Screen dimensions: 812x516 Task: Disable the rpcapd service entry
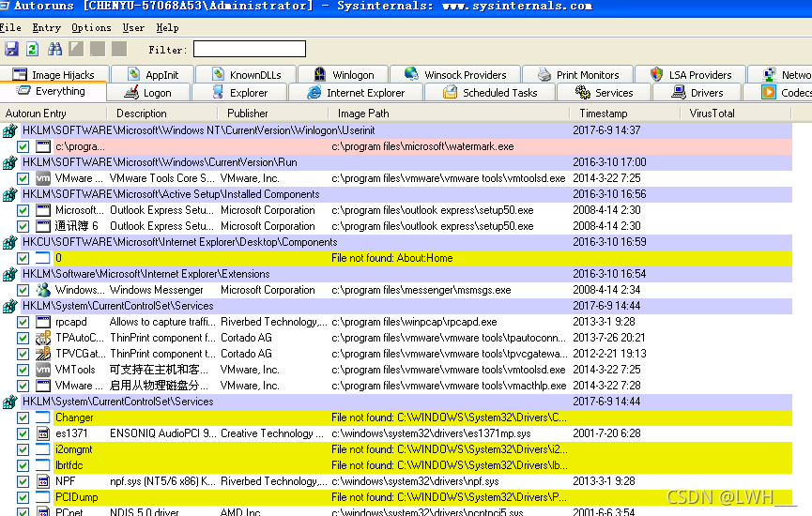point(23,322)
